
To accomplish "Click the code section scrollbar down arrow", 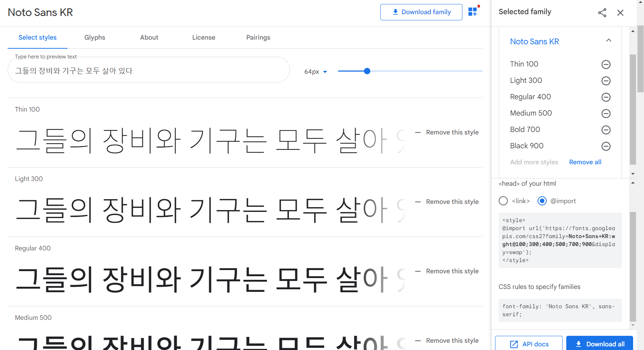I will 633,325.
